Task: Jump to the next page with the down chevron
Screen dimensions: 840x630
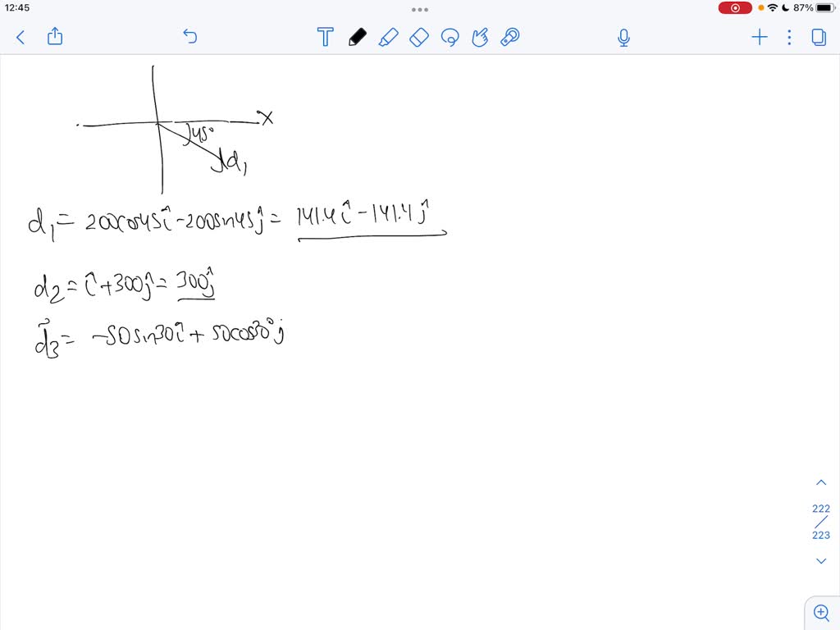Action: [821, 560]
